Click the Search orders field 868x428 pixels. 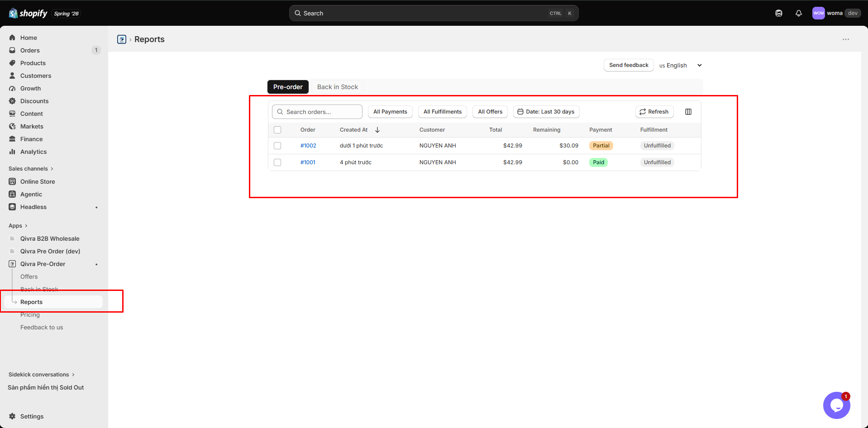coord(317,112)
